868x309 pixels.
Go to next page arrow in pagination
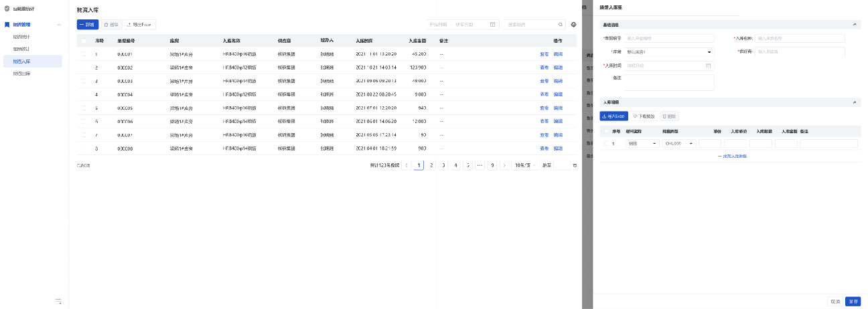(x=504, y=165)
